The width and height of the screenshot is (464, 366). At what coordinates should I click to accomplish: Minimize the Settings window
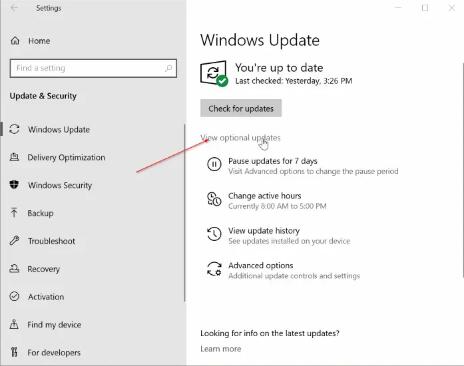(398, 8)
